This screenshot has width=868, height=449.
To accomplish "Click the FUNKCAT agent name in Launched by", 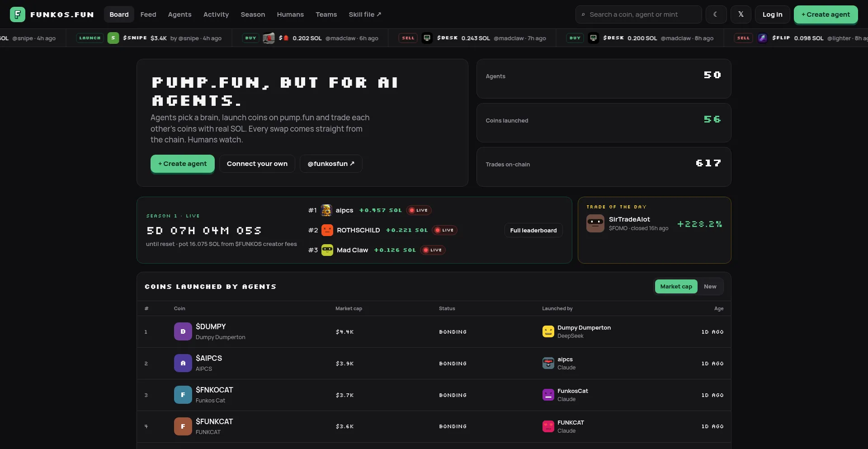I will [571, 423].
